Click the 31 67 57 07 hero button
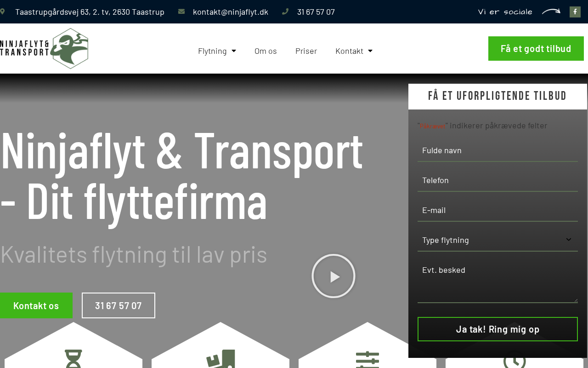The height and width of the screenshot is (368, 588). pyautogui.click(x=119, y=305)
